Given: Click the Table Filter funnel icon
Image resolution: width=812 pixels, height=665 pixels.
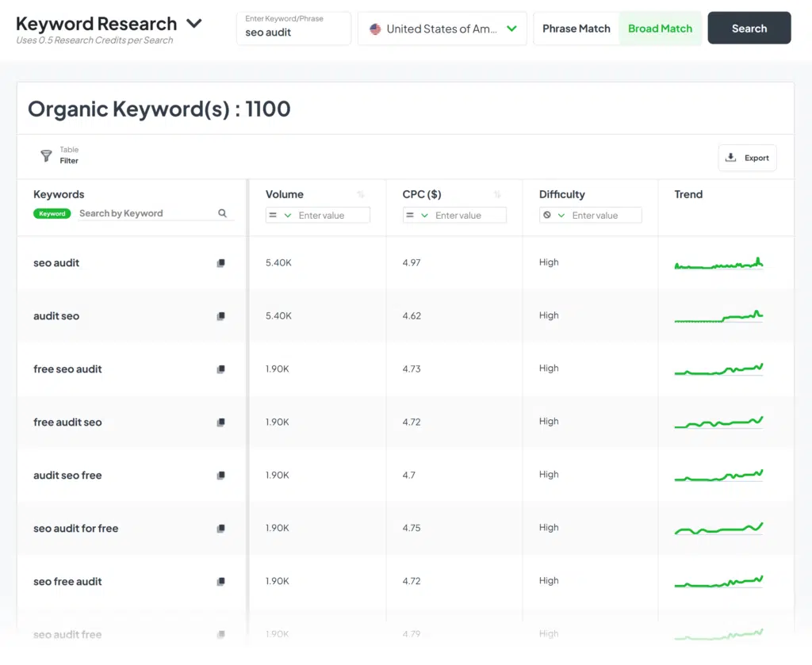Looking at the screenshot, I should click(47, 155).
